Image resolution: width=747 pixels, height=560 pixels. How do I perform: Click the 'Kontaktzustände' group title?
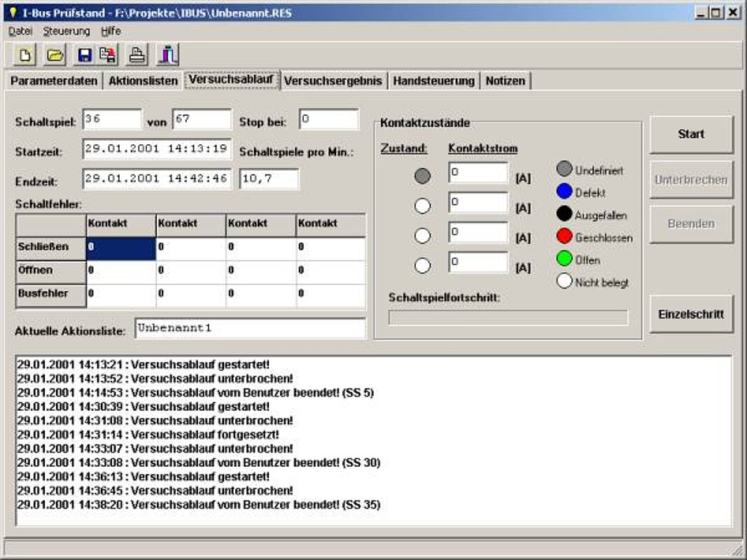click(x=425, y=123)
